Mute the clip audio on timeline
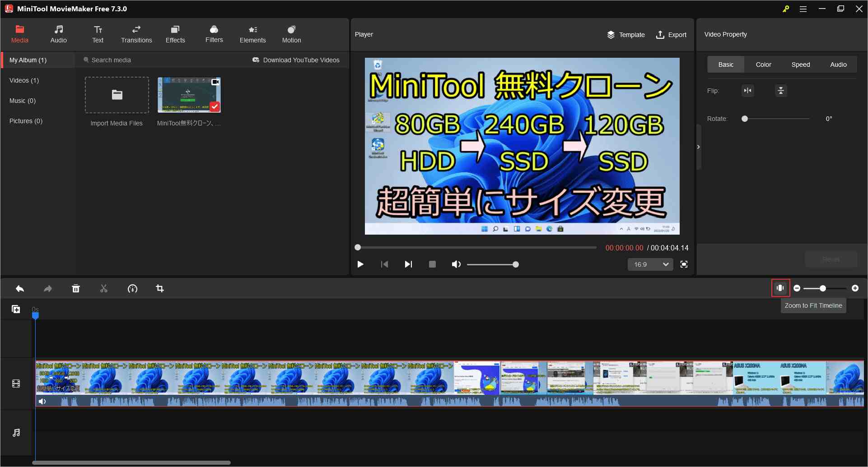The image size is (868, 467). (x=42, y=402)
